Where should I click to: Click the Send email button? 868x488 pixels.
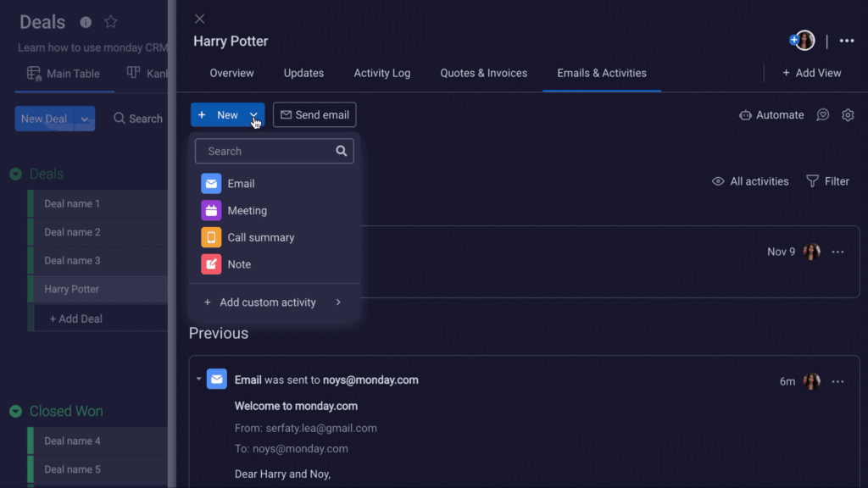click(x=314, y=115)
